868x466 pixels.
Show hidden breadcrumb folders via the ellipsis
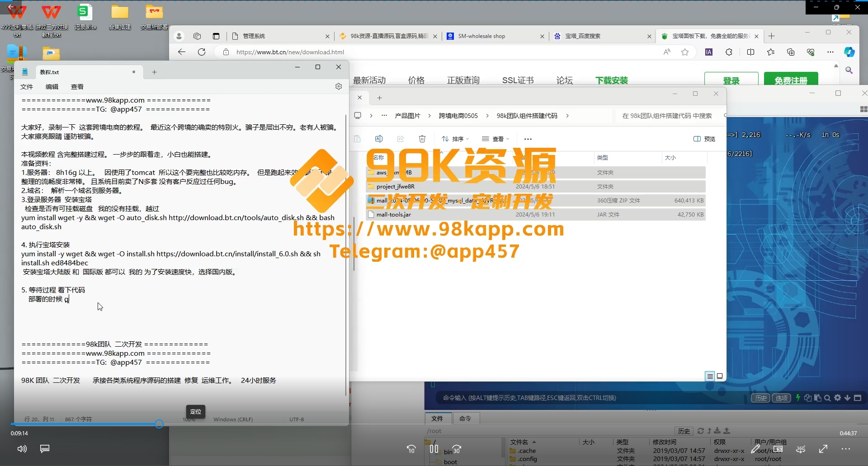tap(384, 116)
